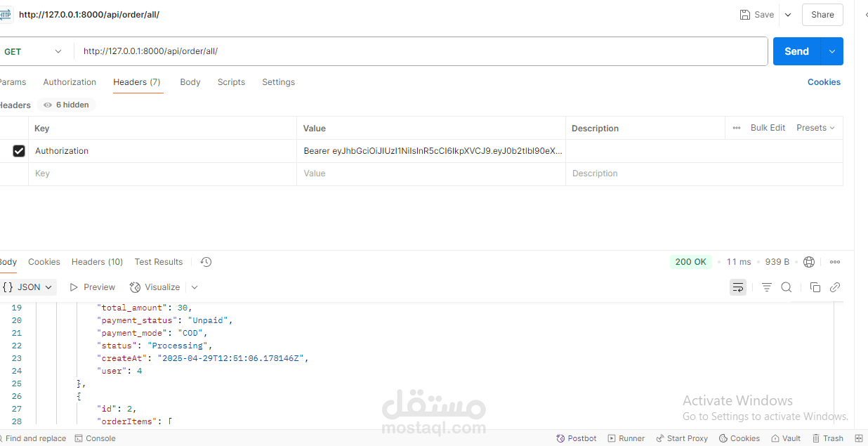
Task: Open the Save options dropdown arrow
Action: point(787,14)
